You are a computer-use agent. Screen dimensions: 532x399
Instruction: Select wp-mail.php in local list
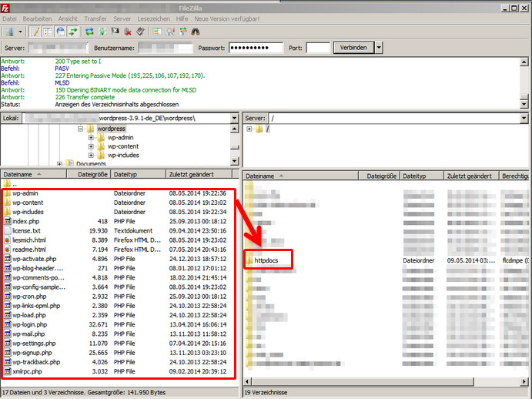28,334
